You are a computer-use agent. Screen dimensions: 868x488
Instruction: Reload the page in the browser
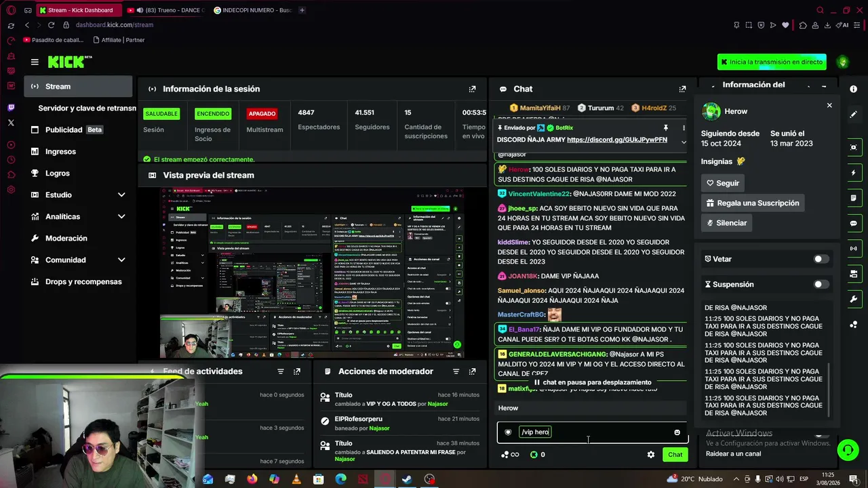51,25
